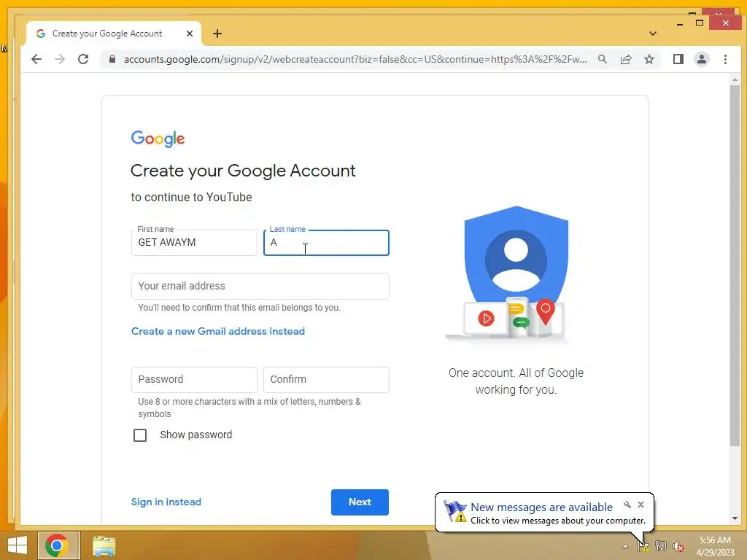Reload the page with the refresh icon
This screenshot has width=747, height=560.
coord(83,59)
